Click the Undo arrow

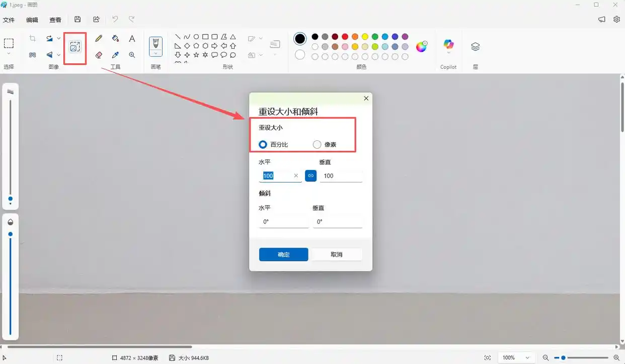pyautogui.click(x=115, y=19)
